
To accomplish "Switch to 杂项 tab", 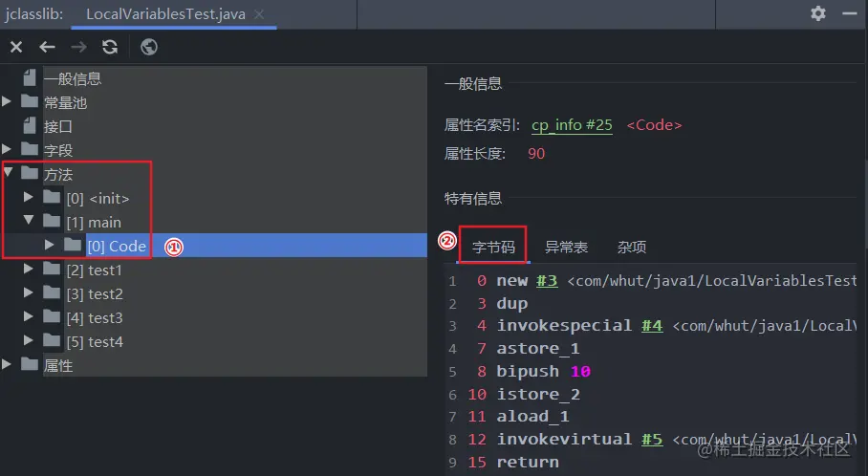I will (x=632, y=247).
